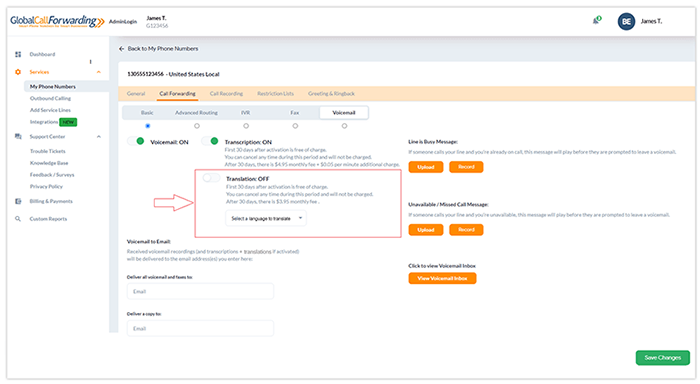The height and width of the screenshot is (384, 700).
Task: Select the Voicemail sub-tab
Action: click(x=344, y=113)
